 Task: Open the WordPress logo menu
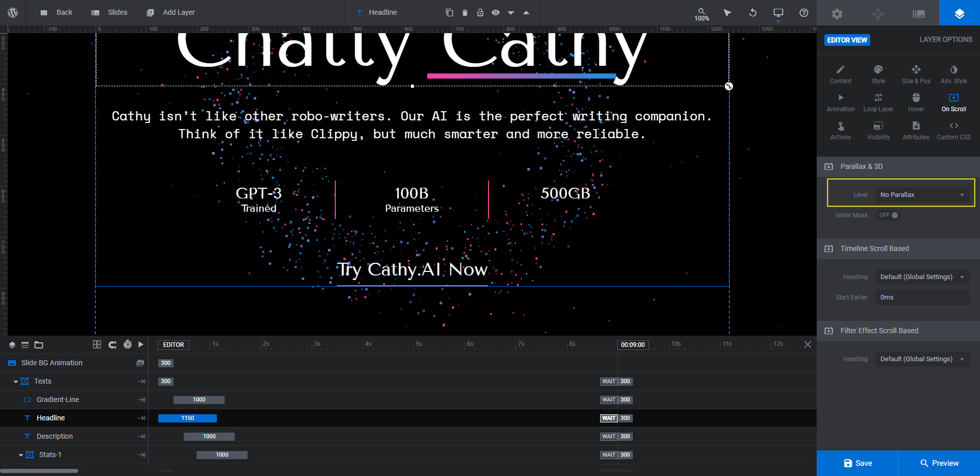tap(13, 13)
